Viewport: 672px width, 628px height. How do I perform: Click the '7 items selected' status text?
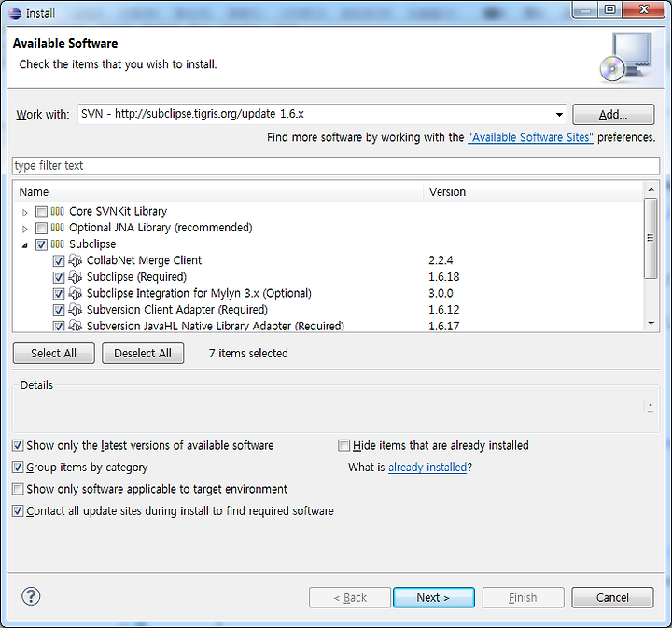[x=248, y=354]
